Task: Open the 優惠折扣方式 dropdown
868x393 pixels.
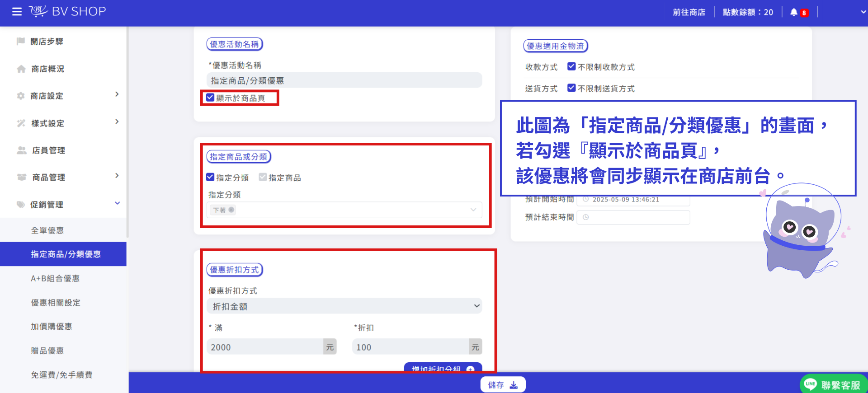Action: click(344, 306)
